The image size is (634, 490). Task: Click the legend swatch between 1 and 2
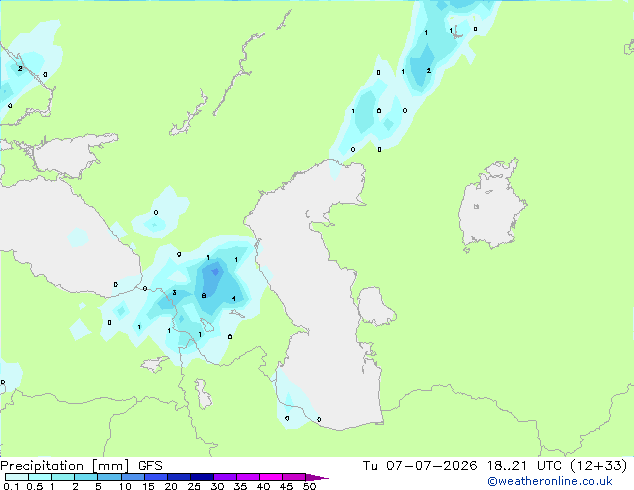(63, 477)
